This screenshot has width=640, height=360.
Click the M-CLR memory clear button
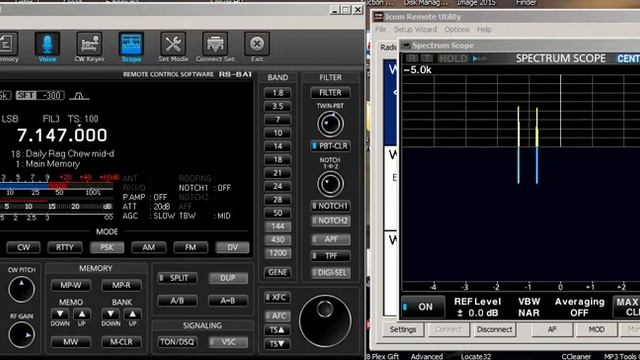122,342
